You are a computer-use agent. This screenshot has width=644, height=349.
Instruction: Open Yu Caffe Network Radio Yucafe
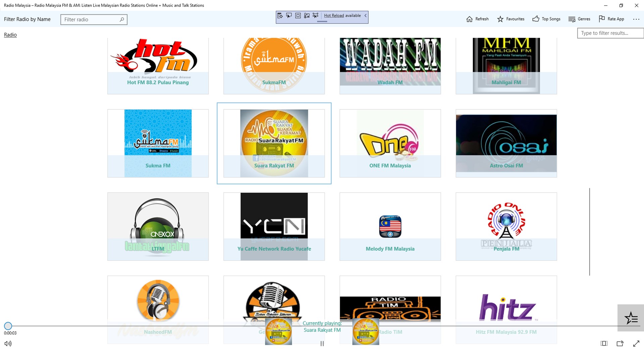click(274, 227)
